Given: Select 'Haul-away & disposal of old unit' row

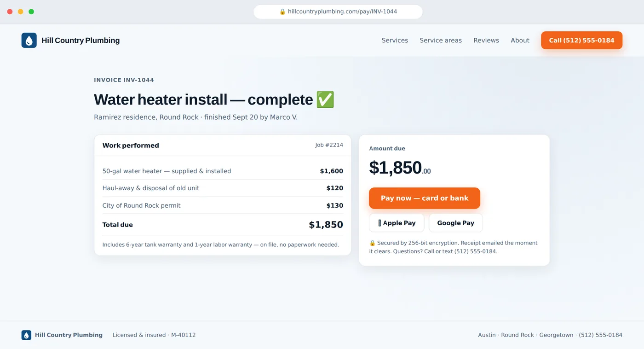Looking at the screenshot, I should click(x=223, y=188).
